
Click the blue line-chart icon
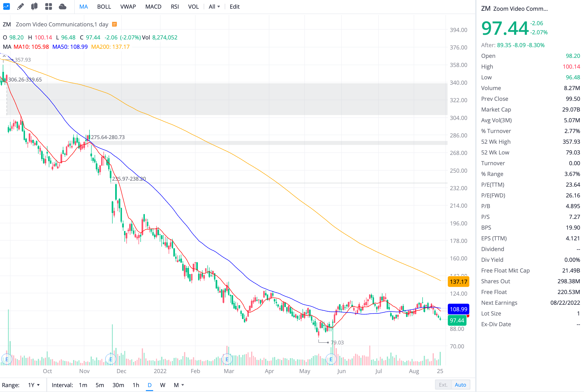[x=6, y=7]
